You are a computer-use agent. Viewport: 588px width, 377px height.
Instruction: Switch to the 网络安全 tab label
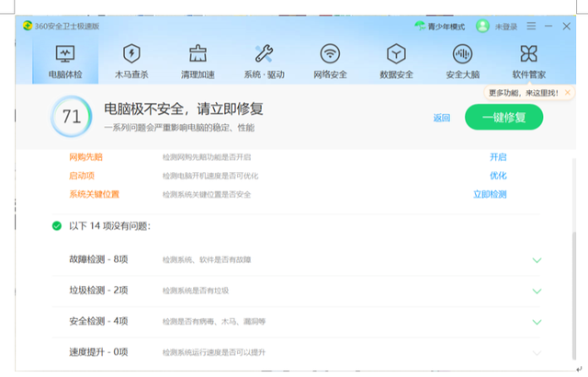pyautogui.click(x=330, y=74)
